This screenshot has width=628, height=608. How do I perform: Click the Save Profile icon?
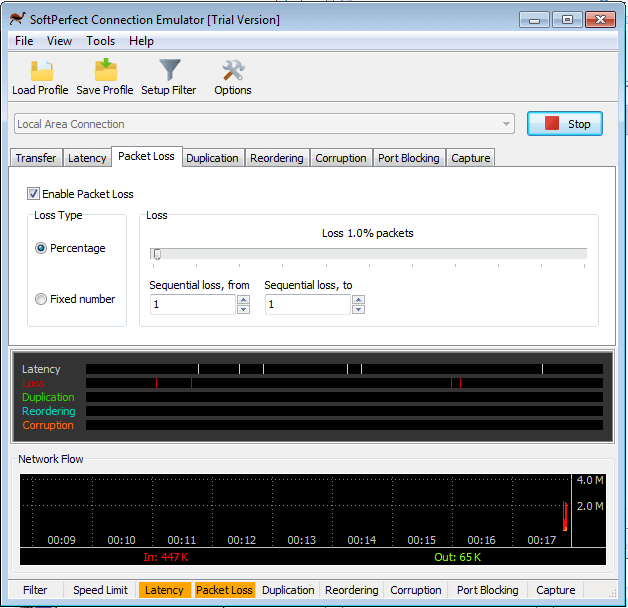point(106,70)
